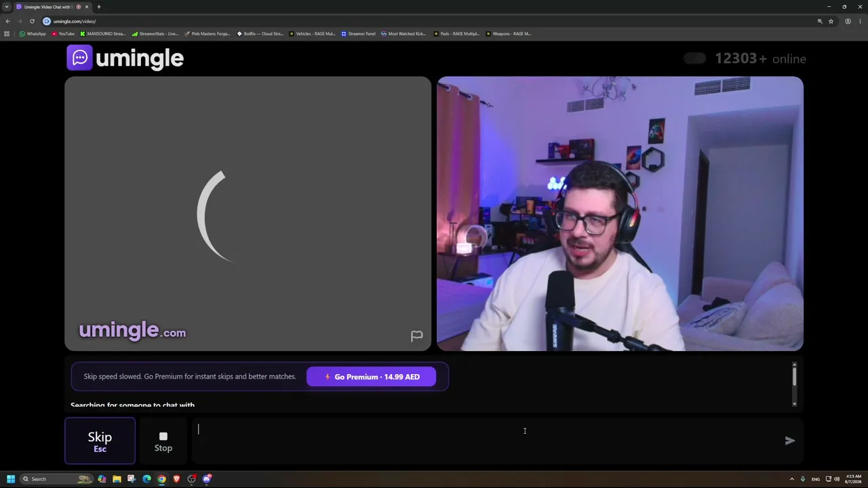
Task: Open the WhatsApp bookmark
Action: pos(33,33)
